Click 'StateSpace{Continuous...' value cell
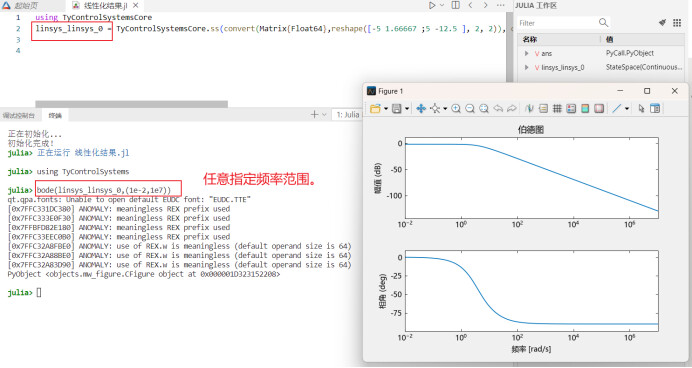This screenshot has width=692, height=368. [644, 67]
